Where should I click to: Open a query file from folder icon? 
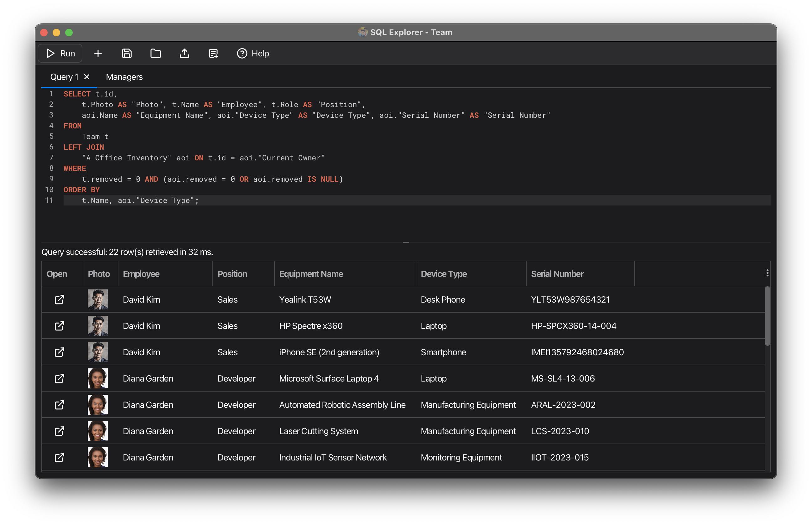(x=155, y=53)
